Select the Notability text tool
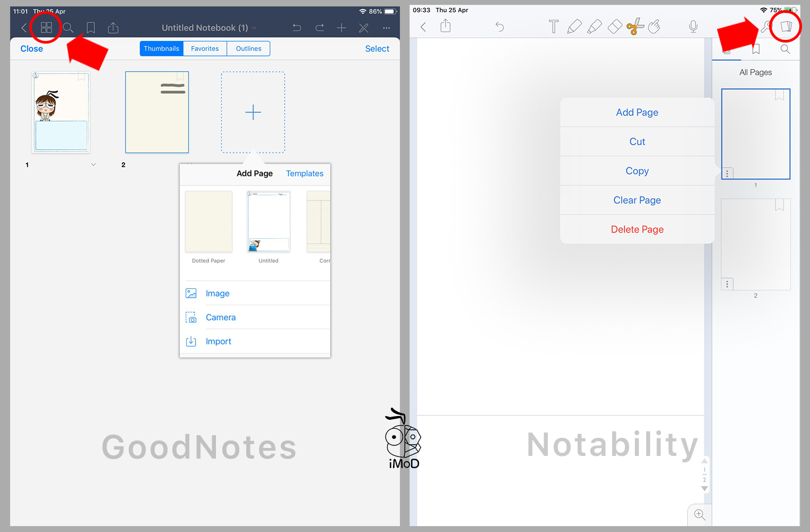The width and height of the screenshot is (810, 532). click(554, 27)
